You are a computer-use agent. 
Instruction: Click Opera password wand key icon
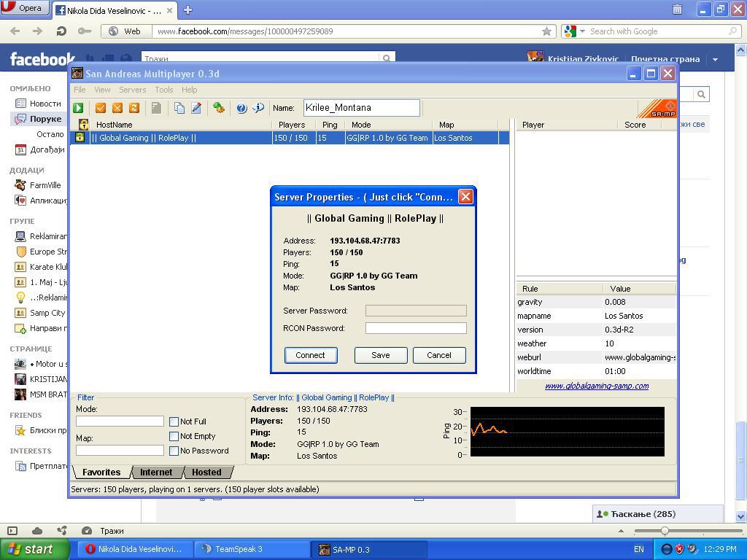85,31
